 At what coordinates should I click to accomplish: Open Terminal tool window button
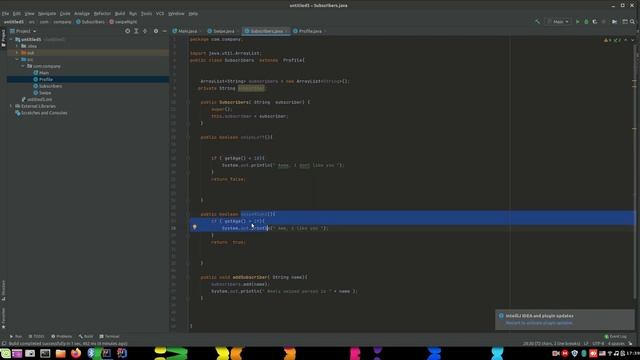[x=109, y=336]
